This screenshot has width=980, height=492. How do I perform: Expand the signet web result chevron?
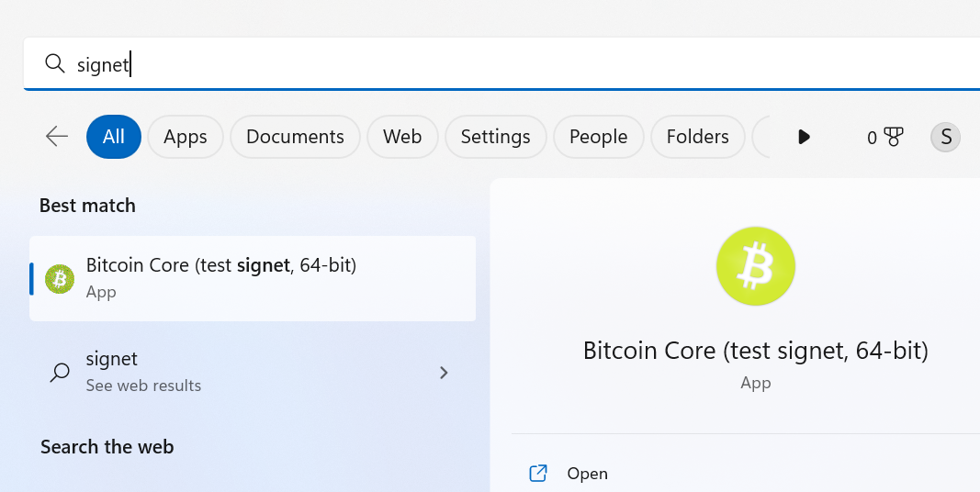pyautogui.click(x=444, y=373)
